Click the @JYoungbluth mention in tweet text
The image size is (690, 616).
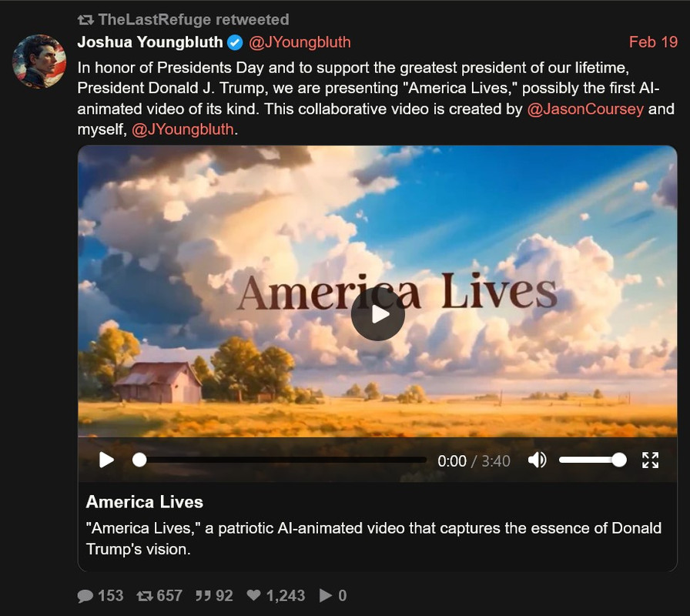[183, 129]
